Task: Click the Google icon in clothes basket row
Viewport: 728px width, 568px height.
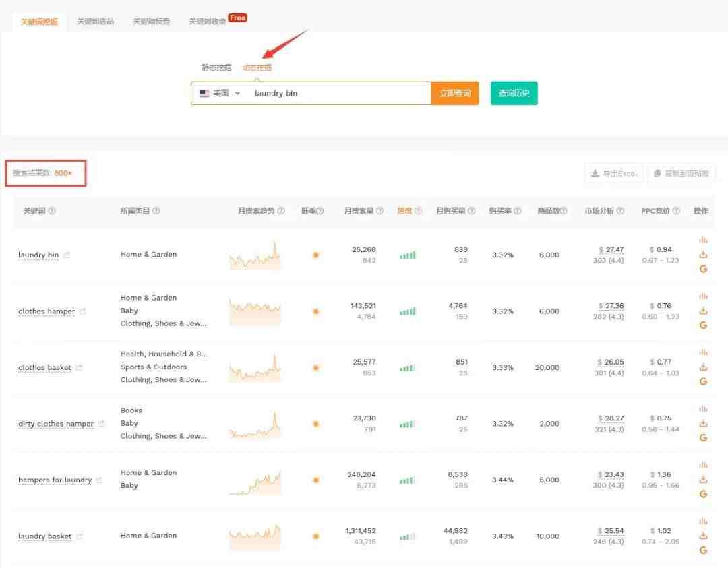Action: click(x=703, y=381)
